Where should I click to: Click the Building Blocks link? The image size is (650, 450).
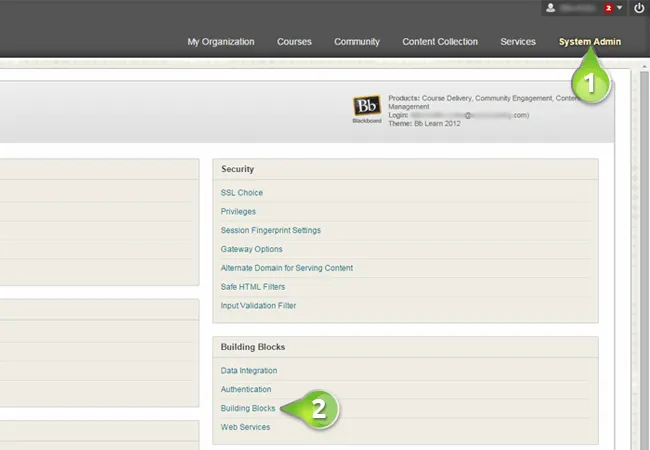click(x=248, y=409)
